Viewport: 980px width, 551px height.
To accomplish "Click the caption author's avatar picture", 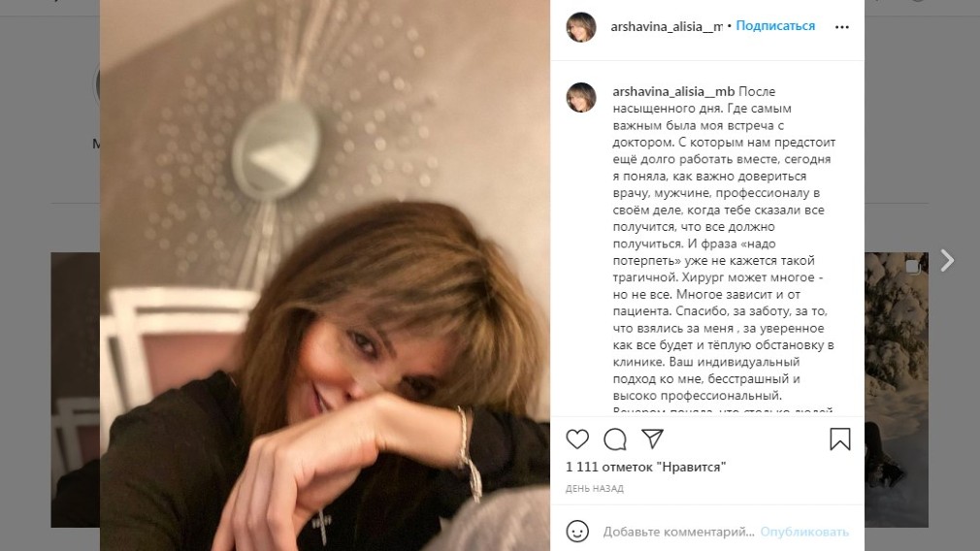I will pyautogui.click(x=581, y=97).
